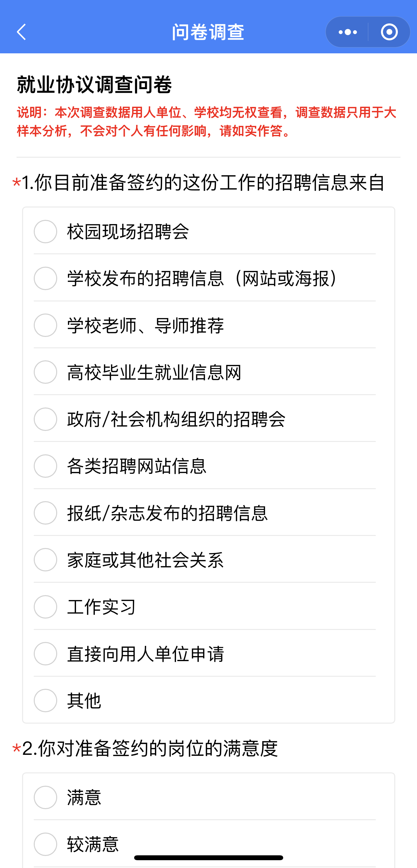Select 较满意 satisfaction option
Image resolution: width=417 pixels, height=868 pixels.
[45, 844]
